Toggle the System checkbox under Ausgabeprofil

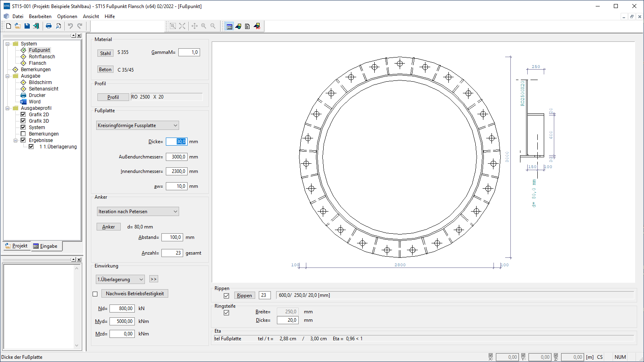[x=23, y=128]
